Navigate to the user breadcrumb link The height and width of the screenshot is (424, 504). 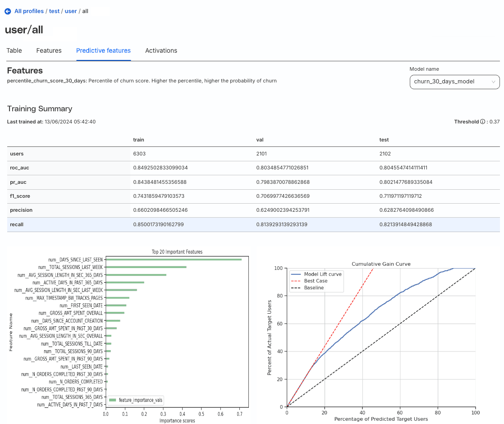pyautogui.click(x=71, y=11)
